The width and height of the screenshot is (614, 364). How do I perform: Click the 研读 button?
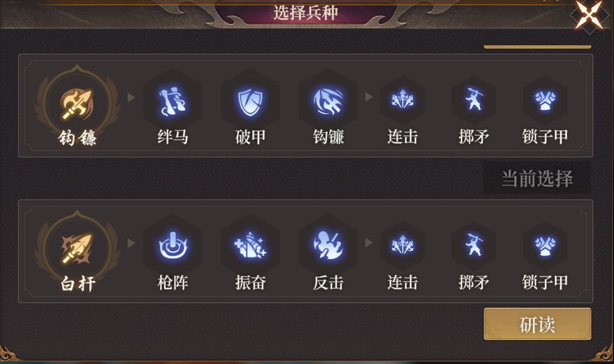(x=538, y=324)
